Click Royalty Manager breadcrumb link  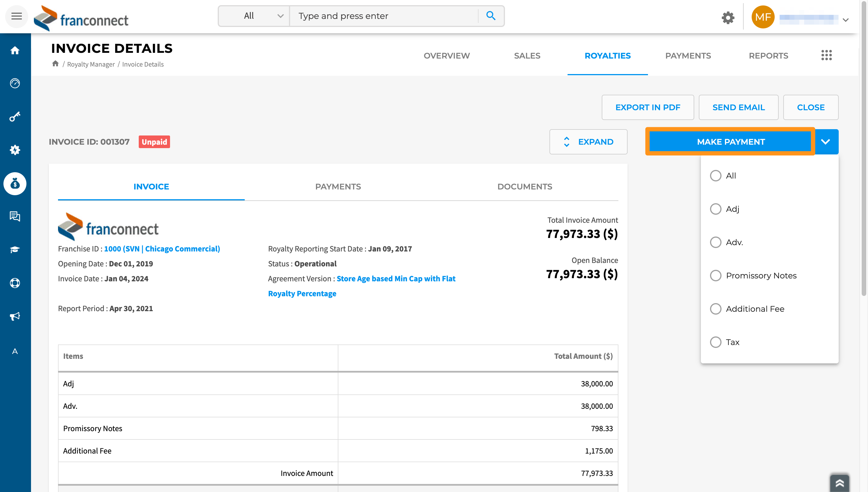[91, 64]
